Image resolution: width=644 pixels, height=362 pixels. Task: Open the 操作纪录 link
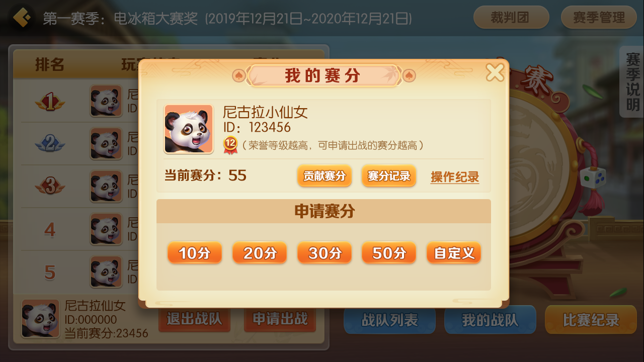click(455, 177)
